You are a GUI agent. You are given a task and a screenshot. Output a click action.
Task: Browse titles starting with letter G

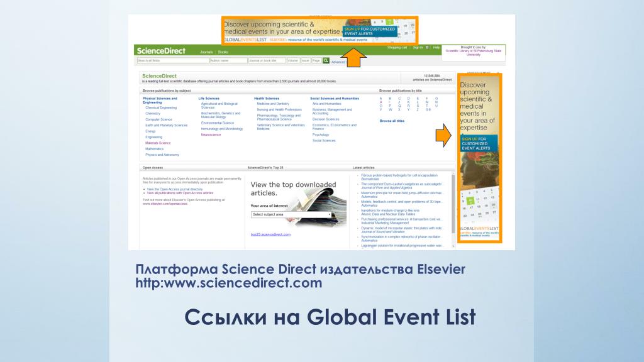(436, 99)
